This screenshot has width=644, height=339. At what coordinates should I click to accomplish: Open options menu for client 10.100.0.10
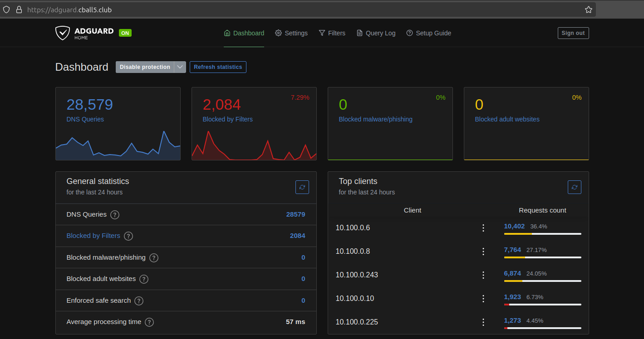click(x=483, y=299)
